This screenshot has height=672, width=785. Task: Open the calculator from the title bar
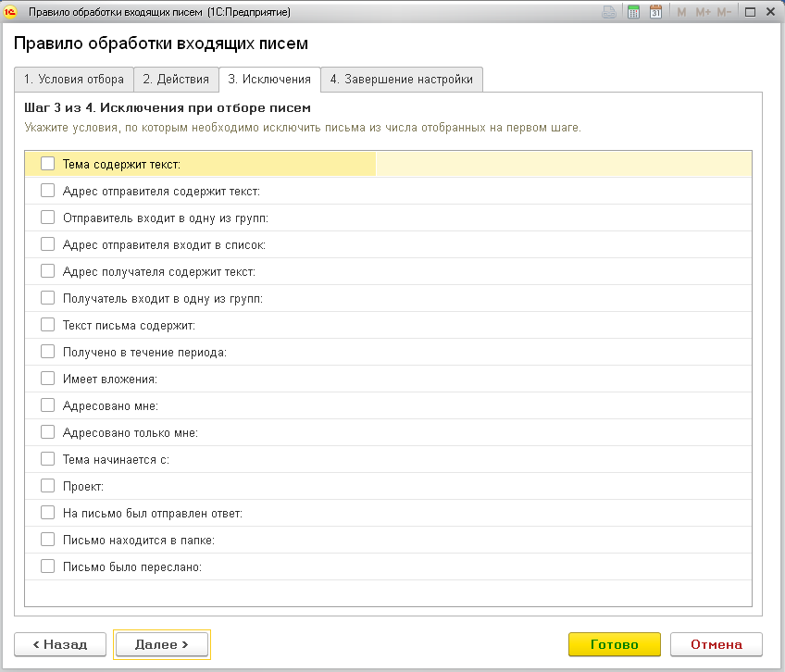pos(634,12)
